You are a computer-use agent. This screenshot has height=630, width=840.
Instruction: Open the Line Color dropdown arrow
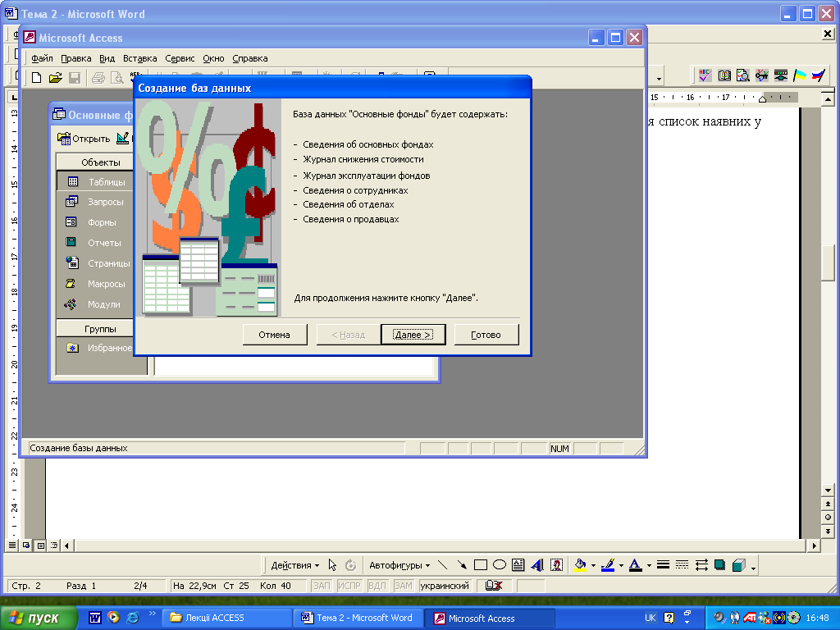pos(621,565)
